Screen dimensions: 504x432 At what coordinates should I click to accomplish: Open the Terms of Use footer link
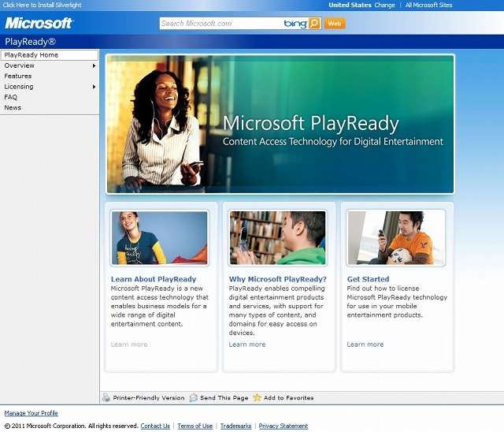pos(195,426)
